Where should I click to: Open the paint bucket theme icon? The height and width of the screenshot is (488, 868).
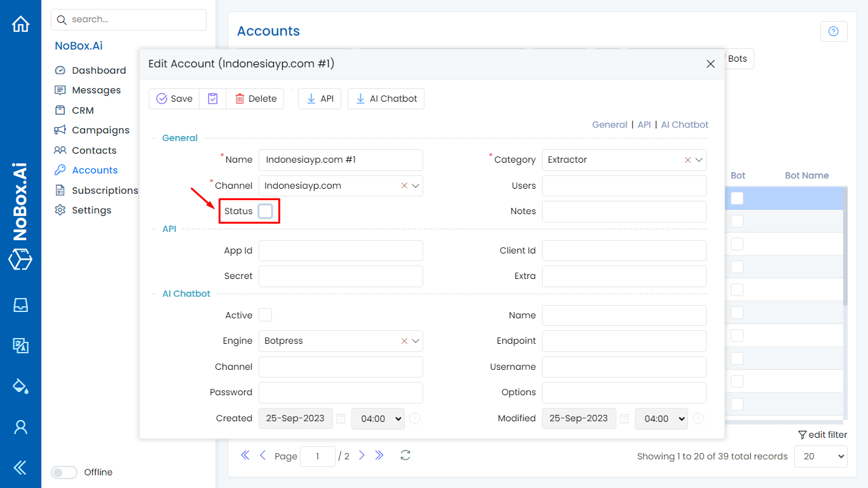click(x=20, y=386)
